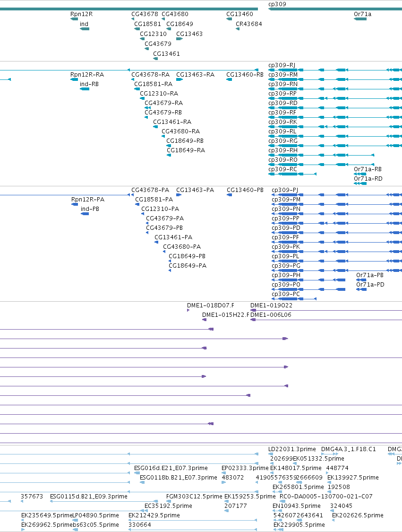Select transcript cp309-RH
The height and width of the screenshot is (532, 402).
283,150
